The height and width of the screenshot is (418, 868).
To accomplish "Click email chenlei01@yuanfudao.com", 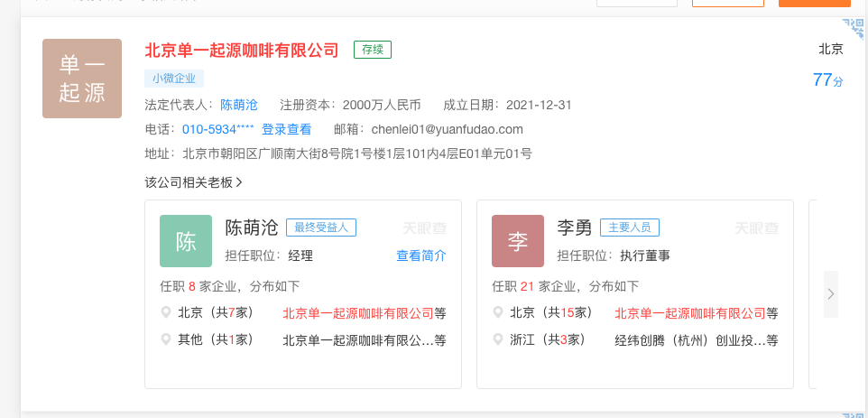I will [448, 129].
